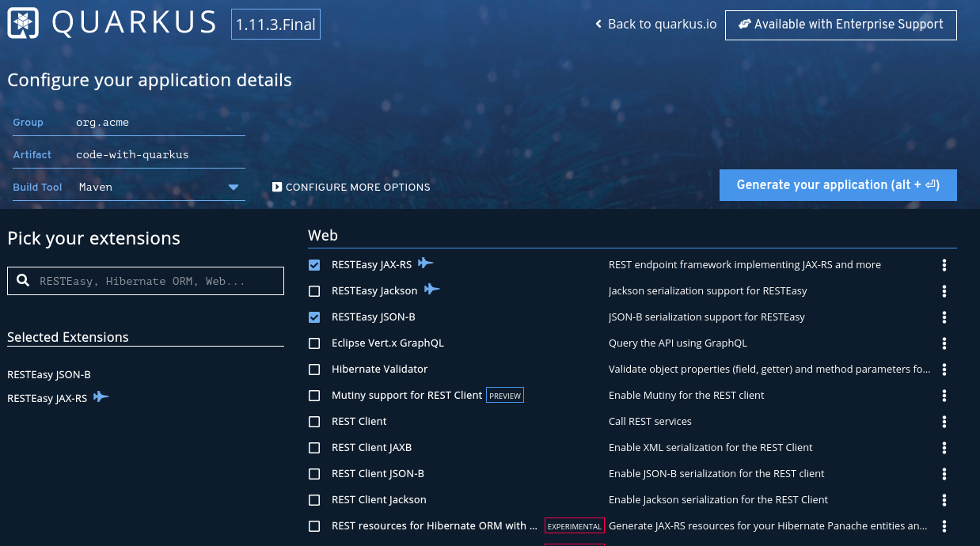Image resolution: width=980 pixels, height=546 pixels.
Task: Enable Mutiny support for REST Client
Action: pyautogui.click(x=314, y=396)
